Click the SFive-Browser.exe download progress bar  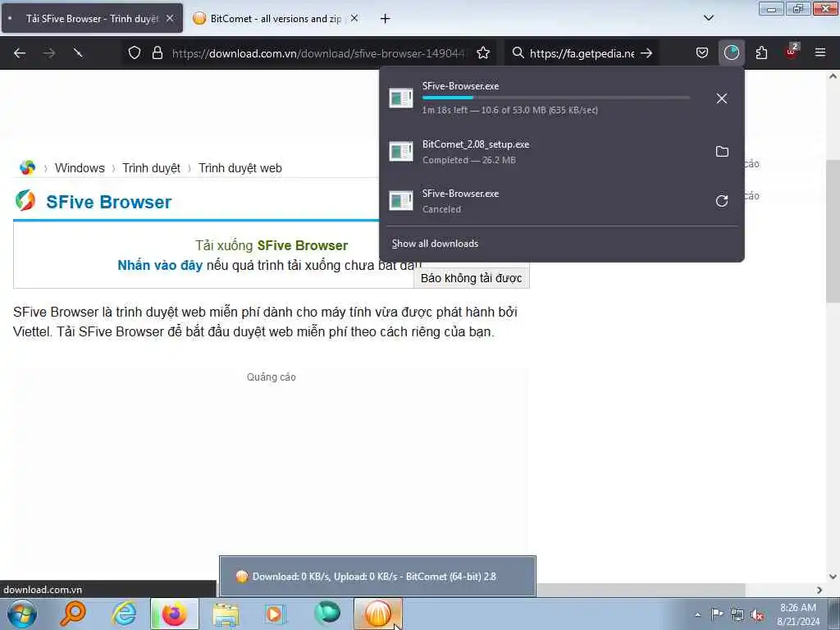[x=556, y=98]
